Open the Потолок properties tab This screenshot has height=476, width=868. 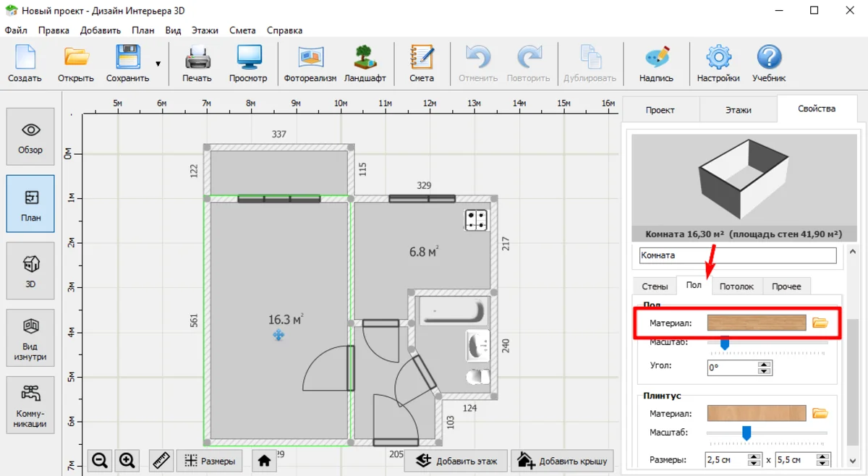pyautogui.click(x=736, y=286)
